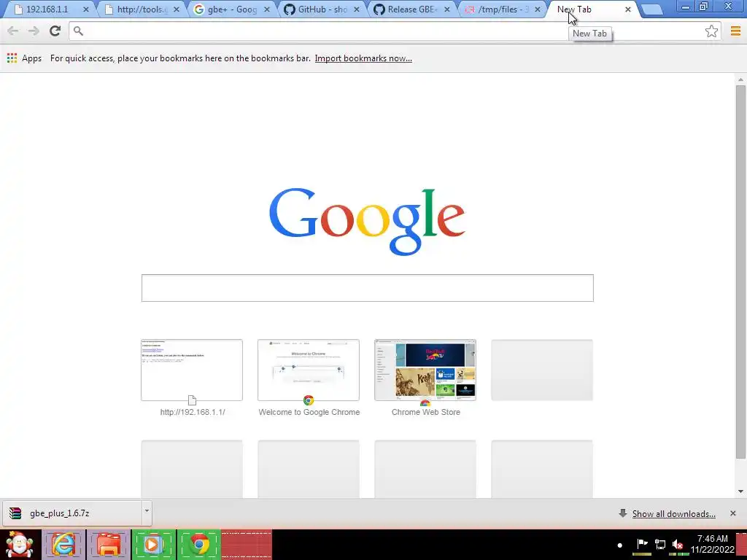The image size is (747, 560).
Task: Close the downloads bar
Action: point(732,513)
